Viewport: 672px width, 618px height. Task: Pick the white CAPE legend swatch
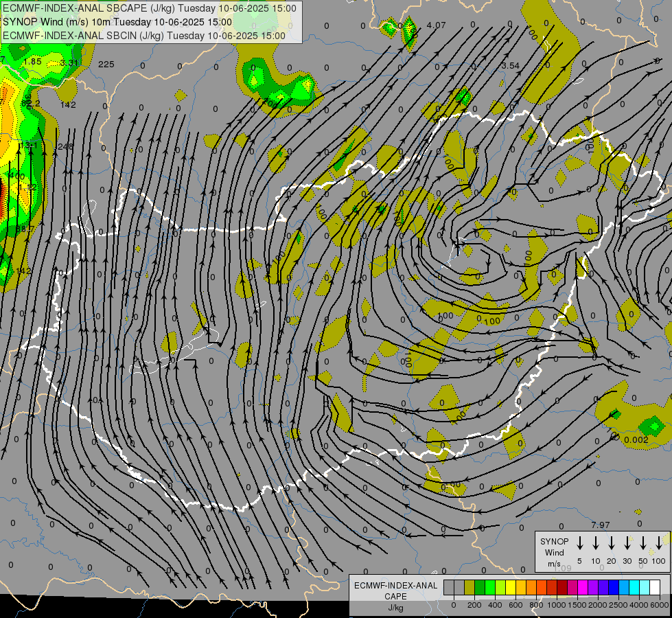(654, 587)
